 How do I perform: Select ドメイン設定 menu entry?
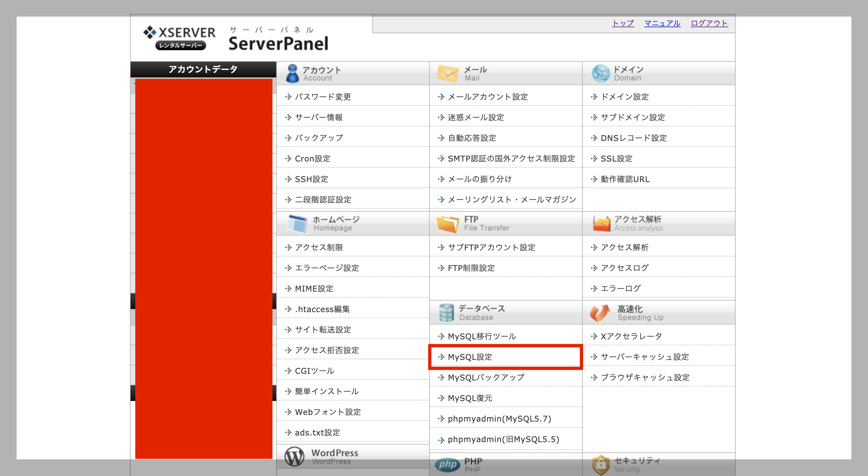pos(624,97)
